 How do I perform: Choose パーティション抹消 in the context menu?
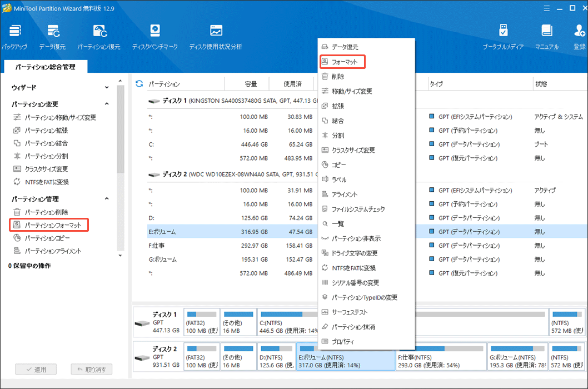pos(366,327)
